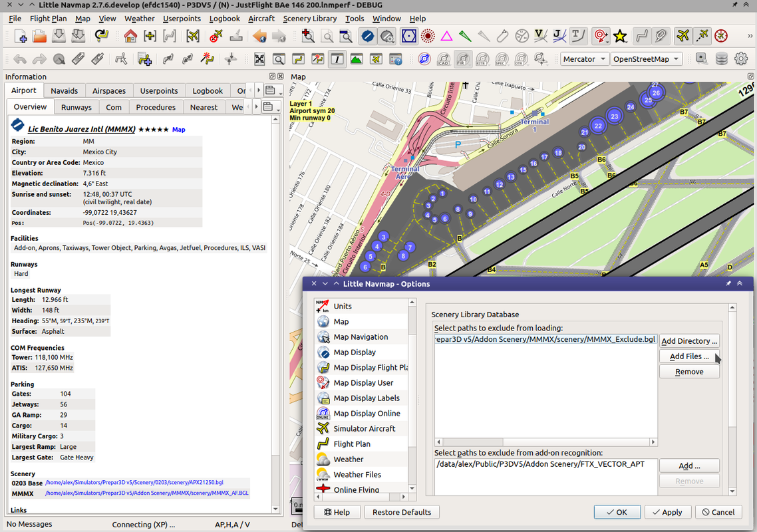Open a flight plan with the folder icon
This screenshot has height=532, width=757.
coord(40,36)
